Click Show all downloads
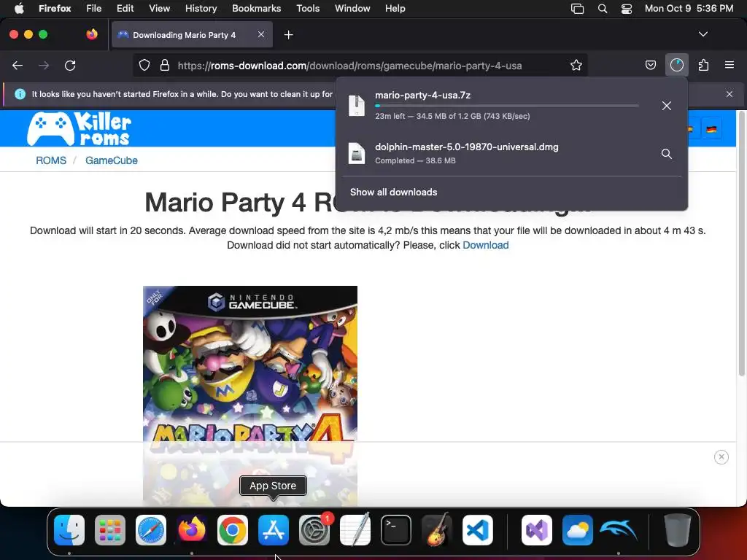 tap(393, 192)
